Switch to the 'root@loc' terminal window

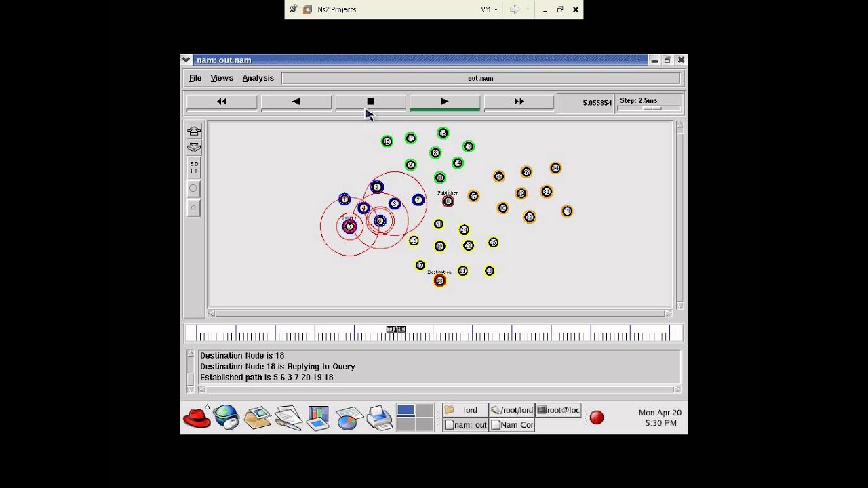coord(559,410)
